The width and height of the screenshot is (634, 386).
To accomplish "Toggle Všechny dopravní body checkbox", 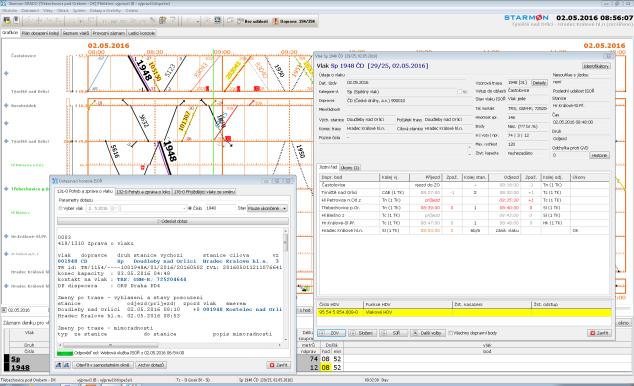I will click(450, 333).
